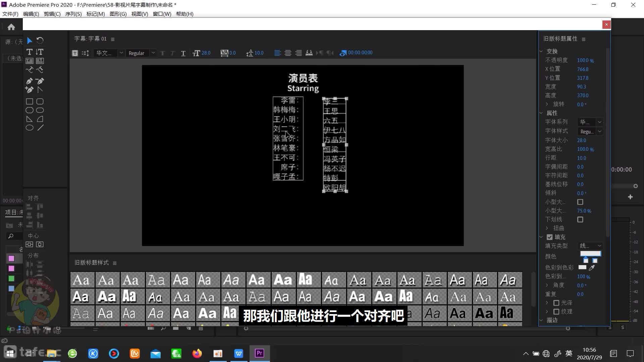This screenshot has width=644, height=362.
Task: Open 旧版标题样式 panel menu
Action: [x=115, y=263]
